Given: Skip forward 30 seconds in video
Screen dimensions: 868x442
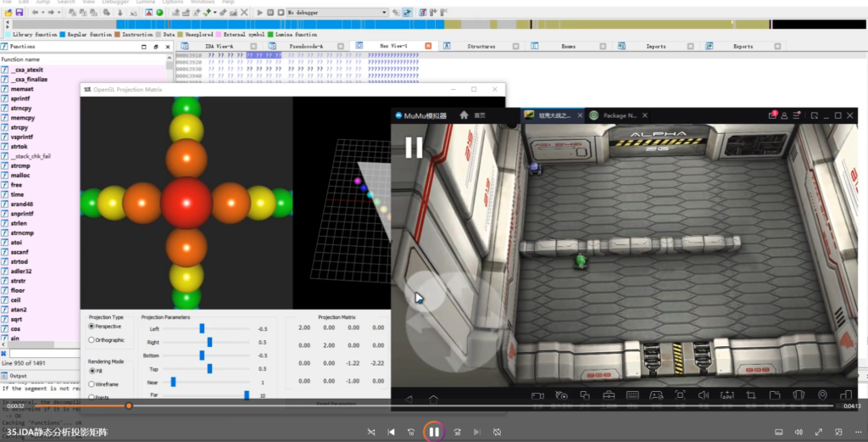Looking at the screenshot, I should tap(457, 432).
